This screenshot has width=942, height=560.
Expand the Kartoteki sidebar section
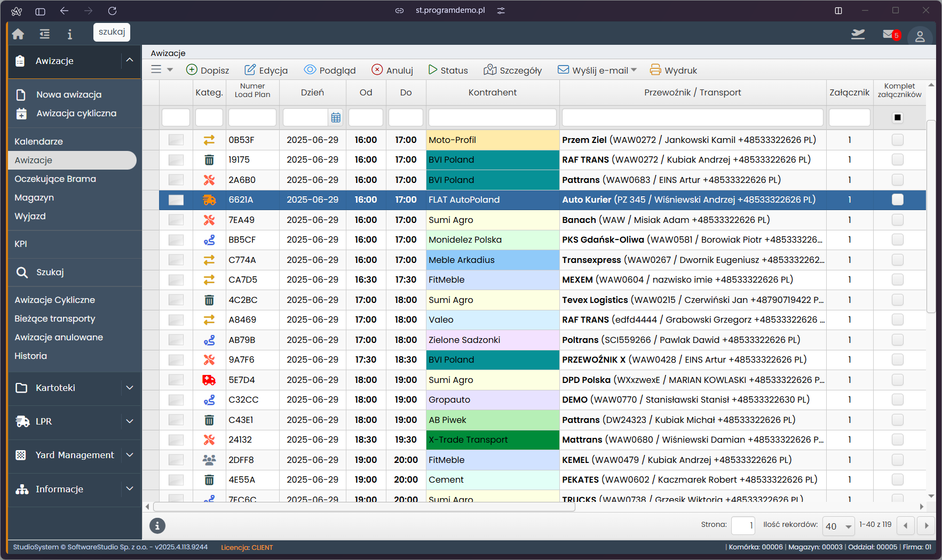[130, 388]
